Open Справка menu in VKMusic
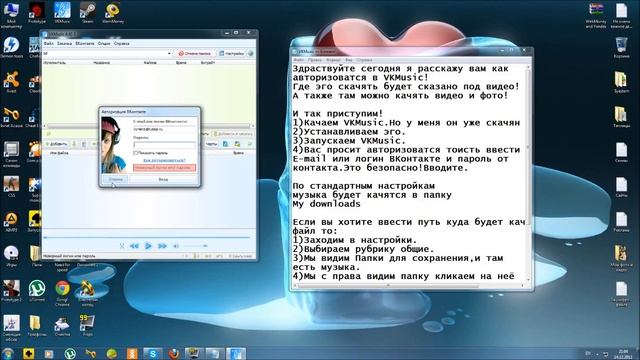640x360 pixels. pyautogui.click(x=122, y=43)
